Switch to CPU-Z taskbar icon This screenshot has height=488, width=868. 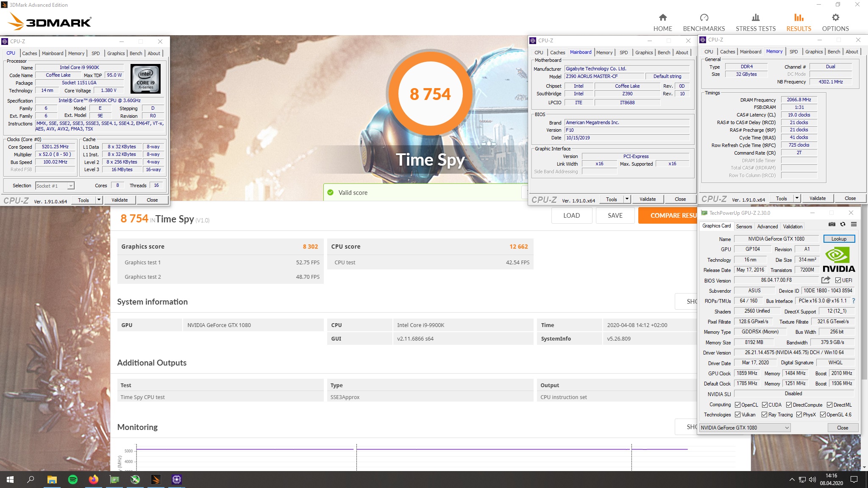176,480
